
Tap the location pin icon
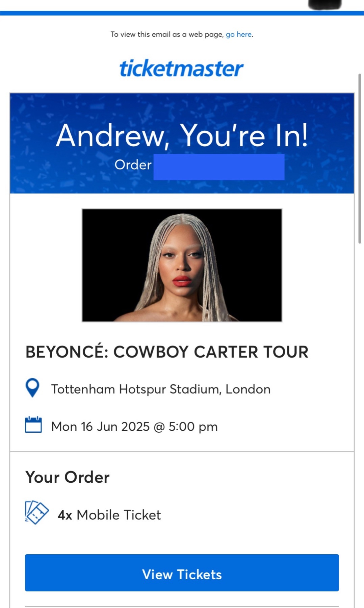pyautogui.click(x=32, y=388)
